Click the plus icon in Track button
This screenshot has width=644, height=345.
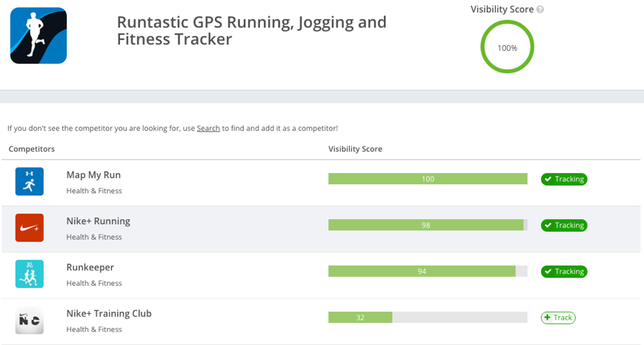click(x=547, y=318)
